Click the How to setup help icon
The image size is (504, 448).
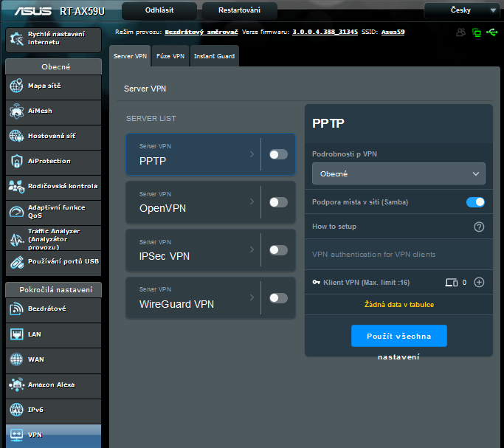click(x=478, y=227)
